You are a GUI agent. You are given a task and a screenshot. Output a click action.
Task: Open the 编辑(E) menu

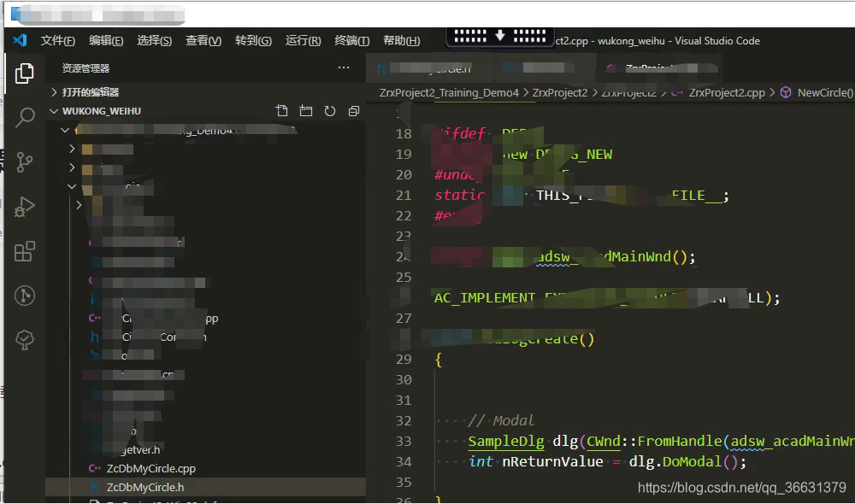[x=106, y=41]
